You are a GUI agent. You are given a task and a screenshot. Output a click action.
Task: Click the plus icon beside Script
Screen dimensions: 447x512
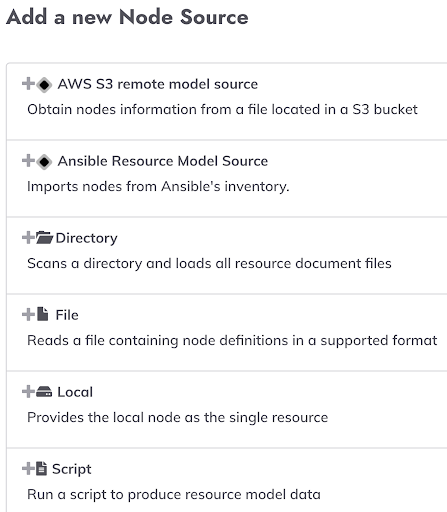click(x=28, y=469)
